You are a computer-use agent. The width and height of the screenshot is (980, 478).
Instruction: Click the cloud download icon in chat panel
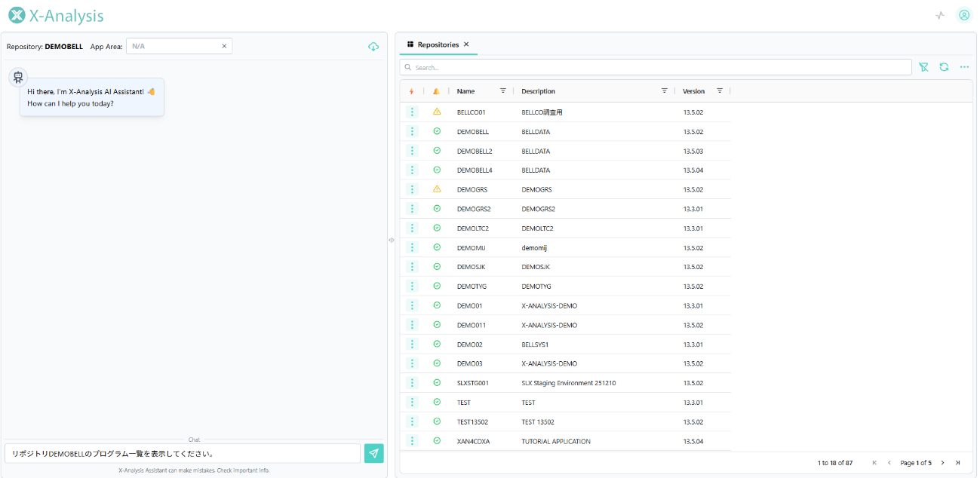[373, 47]
